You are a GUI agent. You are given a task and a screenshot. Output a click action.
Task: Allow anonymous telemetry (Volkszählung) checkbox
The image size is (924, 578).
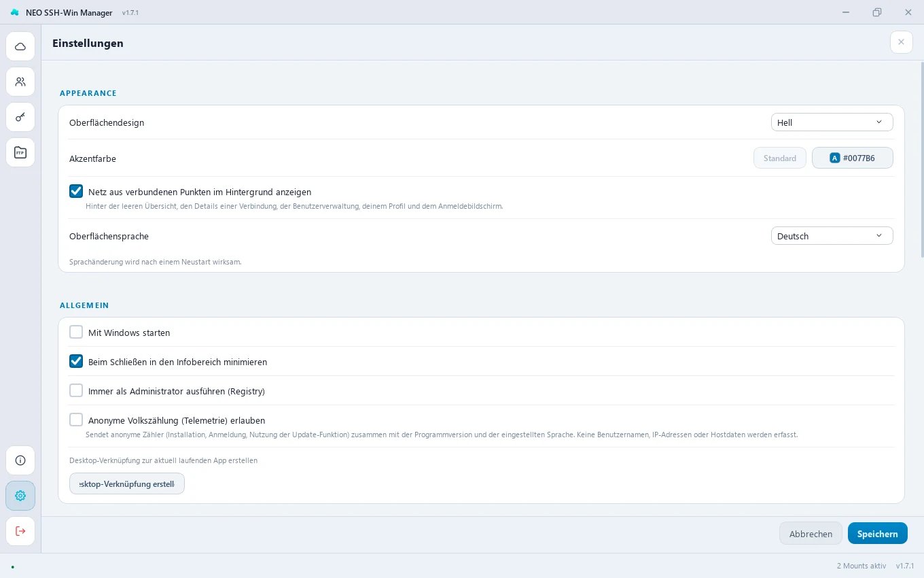click(76, 420)
